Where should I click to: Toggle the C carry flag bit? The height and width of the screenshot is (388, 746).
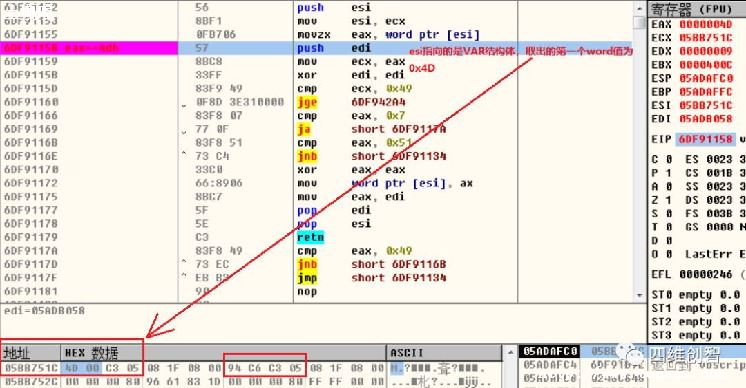pos(668,159)
